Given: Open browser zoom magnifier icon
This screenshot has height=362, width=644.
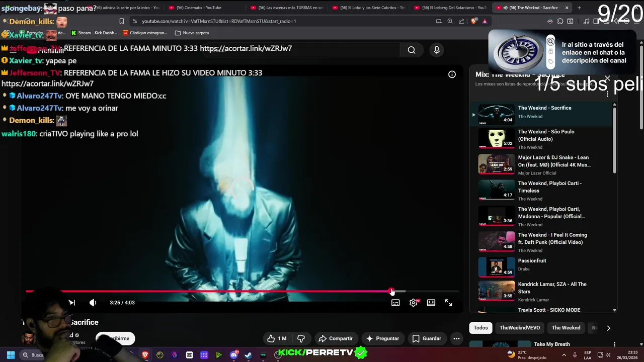Looking at the screenshot, I should tap(450, 21).
